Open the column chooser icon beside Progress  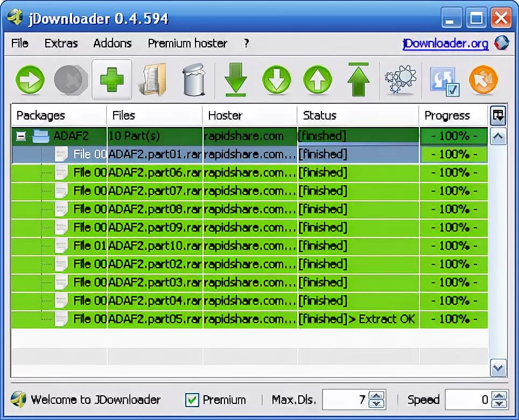point(498,116)
